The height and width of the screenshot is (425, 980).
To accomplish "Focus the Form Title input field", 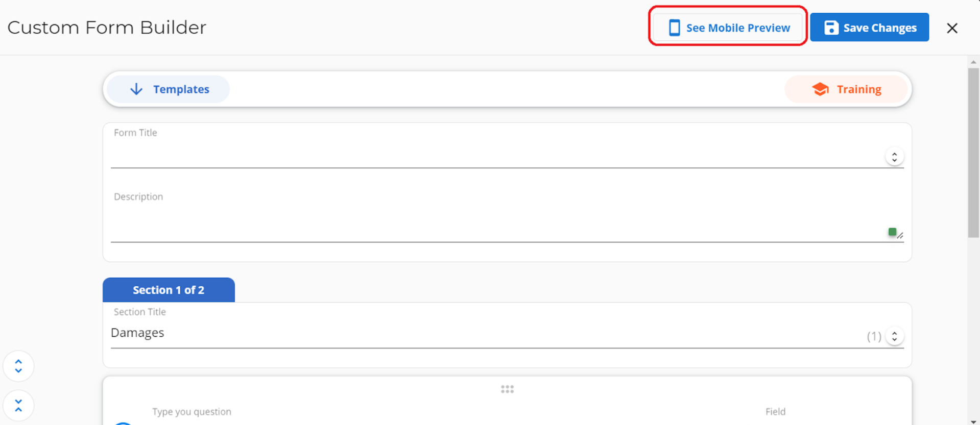I will (495, 156).
